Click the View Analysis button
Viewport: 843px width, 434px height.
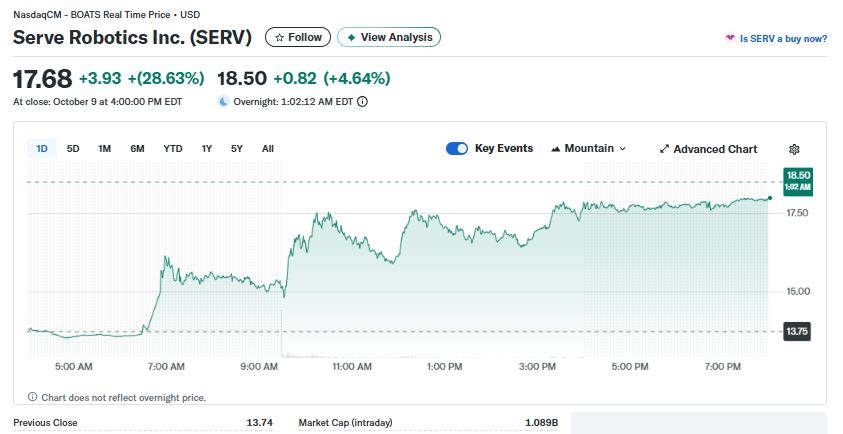tap(389, 37)
